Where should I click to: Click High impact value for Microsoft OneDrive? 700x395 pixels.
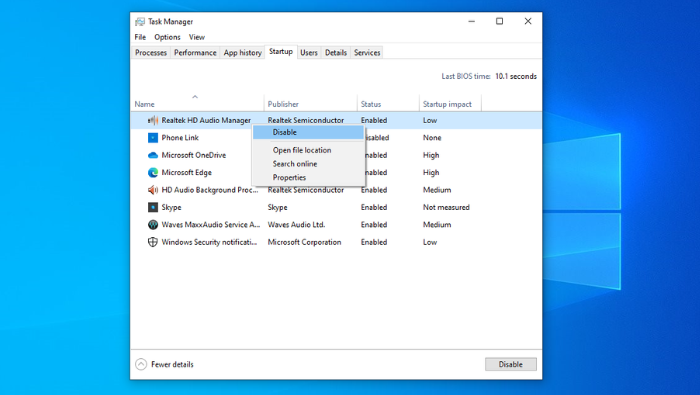[x=431, y=155]
